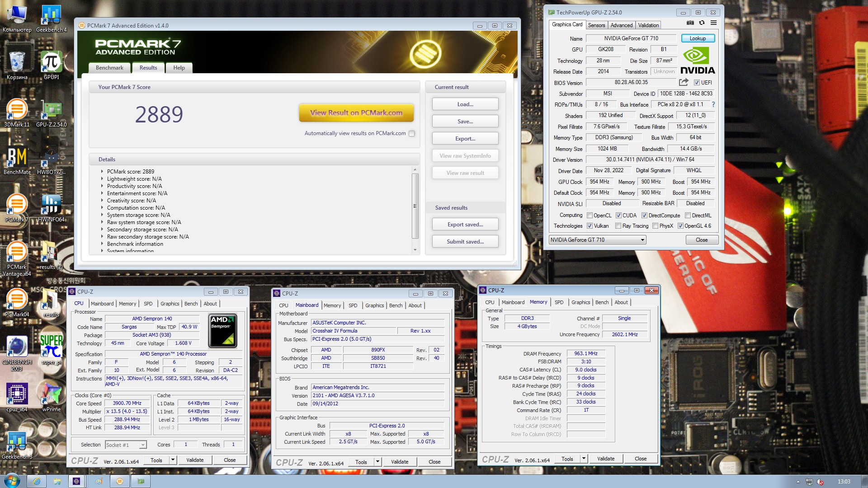Click bus interface question mark in GPU-Z
The width and height of the screenshot is (868, 488).
(713, 104)
